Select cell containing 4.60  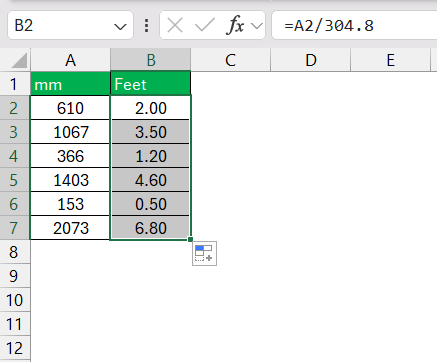(151, 180)
